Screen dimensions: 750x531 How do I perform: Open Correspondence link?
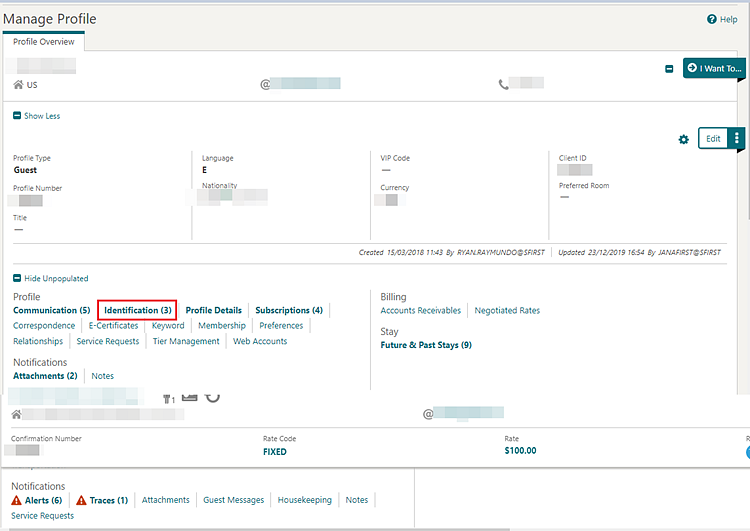(x=44, y=326)
